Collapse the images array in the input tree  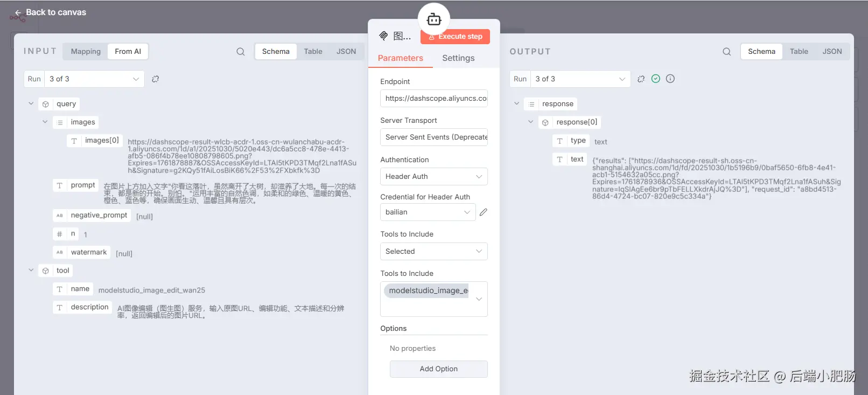pyautogui.click(x=45, y=122)
